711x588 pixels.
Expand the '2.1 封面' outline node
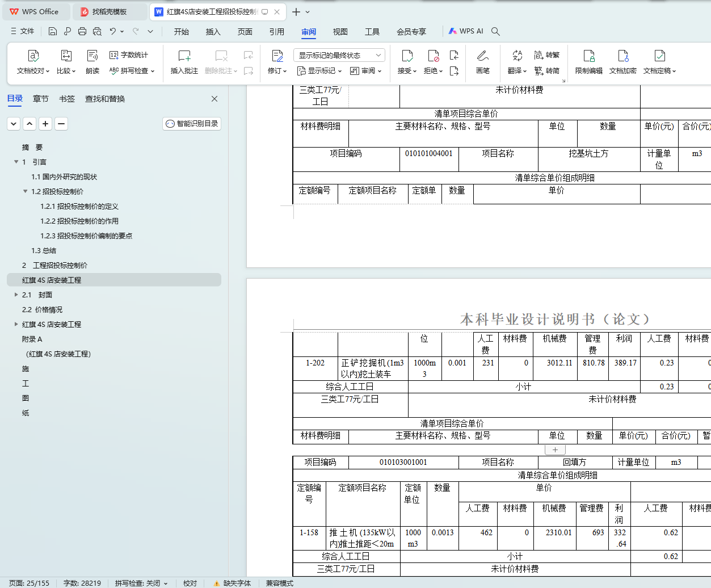click(16, 295)
